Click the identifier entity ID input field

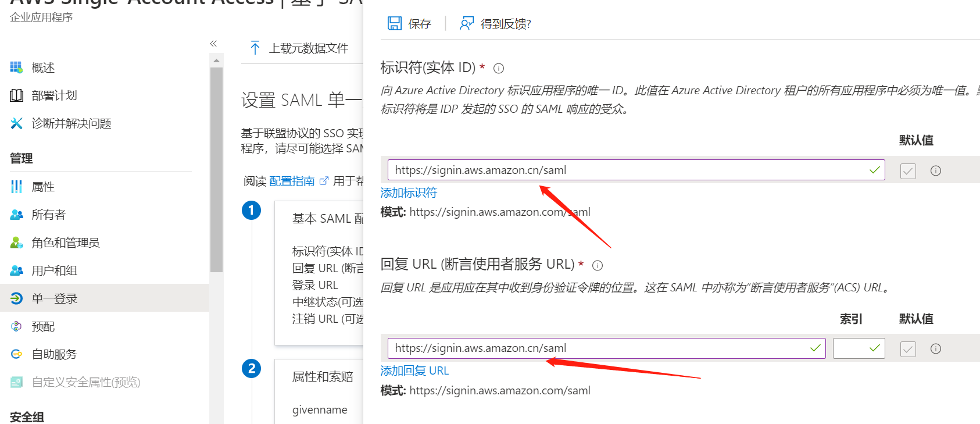636,170
